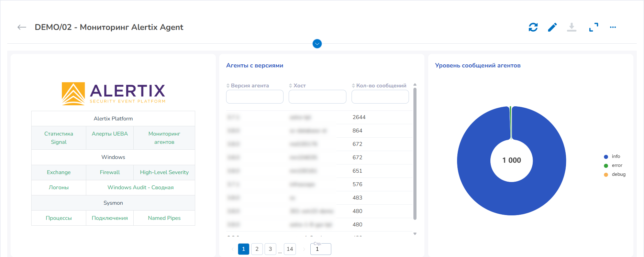Go to page 2 of table
Viewport: 644px width, 257px height.
[x=257, y=249]
